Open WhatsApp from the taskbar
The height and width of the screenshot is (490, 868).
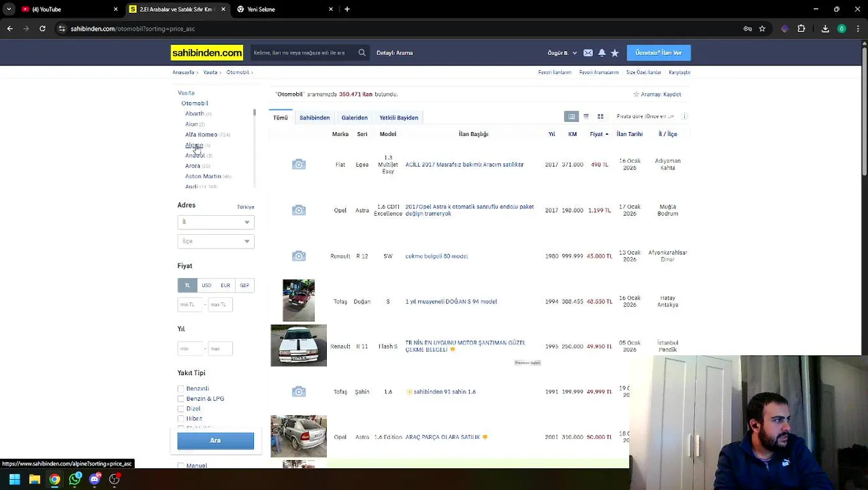(x=75, y=479)
